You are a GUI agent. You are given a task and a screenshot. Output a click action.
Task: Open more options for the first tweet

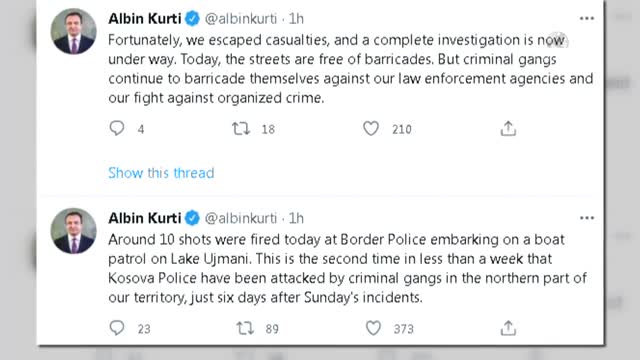[x=587, y=18]
